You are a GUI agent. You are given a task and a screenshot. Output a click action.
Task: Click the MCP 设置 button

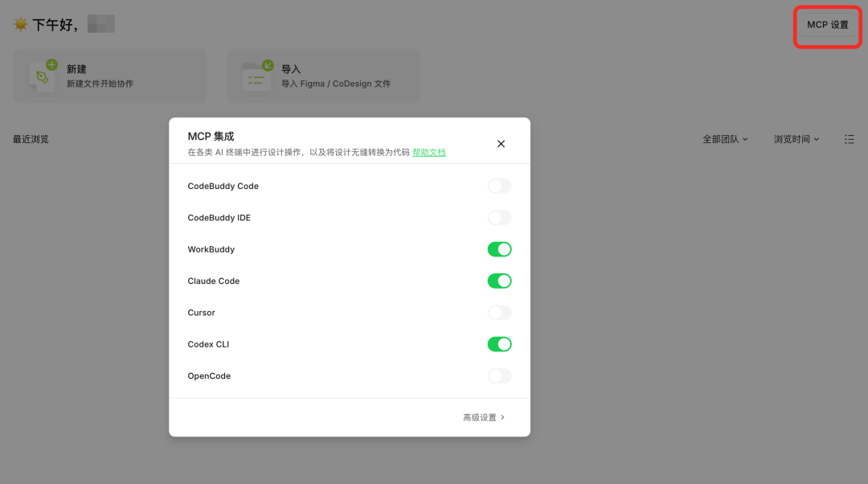828,25
